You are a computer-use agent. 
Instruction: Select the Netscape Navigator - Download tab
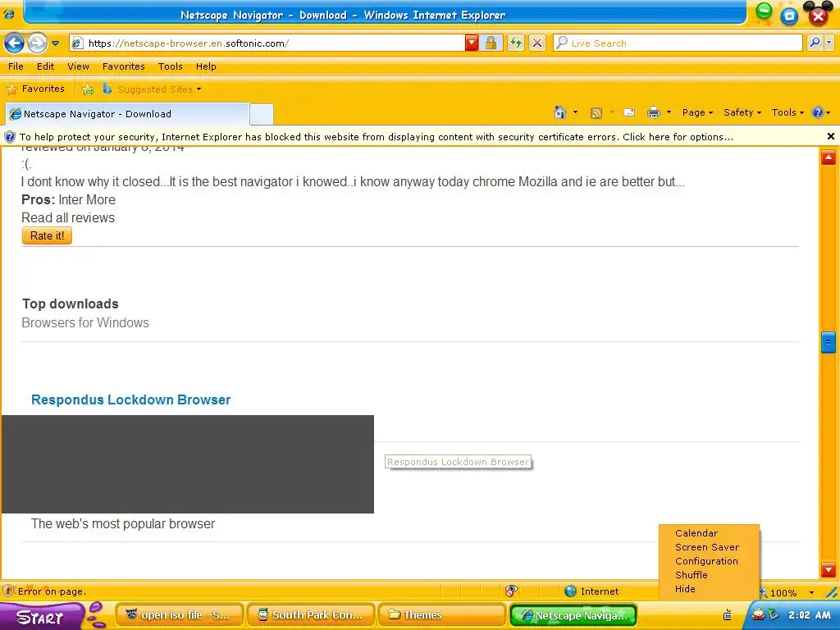(127, 113)
